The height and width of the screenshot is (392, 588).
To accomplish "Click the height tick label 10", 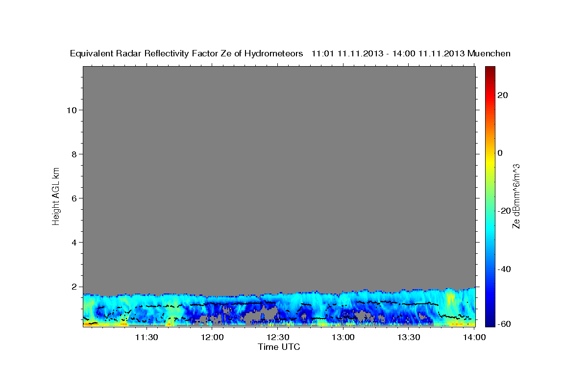I will click(x=71, y=110).
